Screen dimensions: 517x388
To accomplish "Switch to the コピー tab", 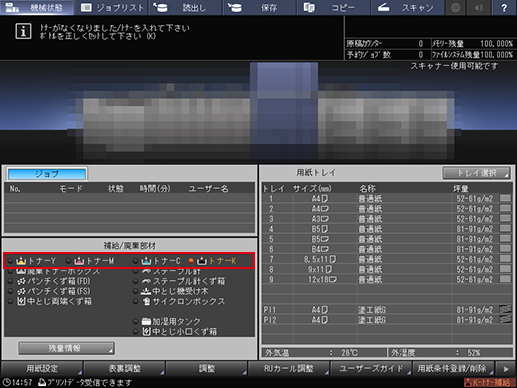I will pos(334,7).
